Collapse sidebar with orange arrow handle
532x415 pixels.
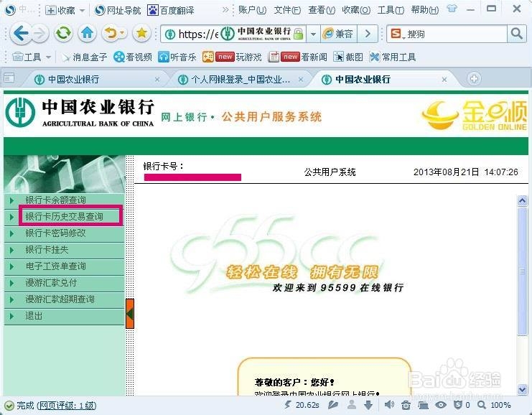(130, 314)
